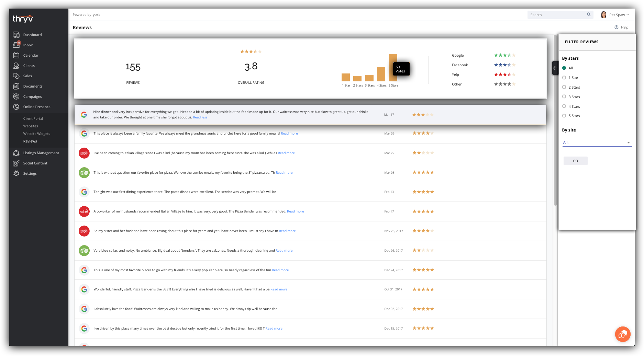Viewport: 644px width, 356px height.
Task: Click the Listings Management icon
Action: point(16,153)
